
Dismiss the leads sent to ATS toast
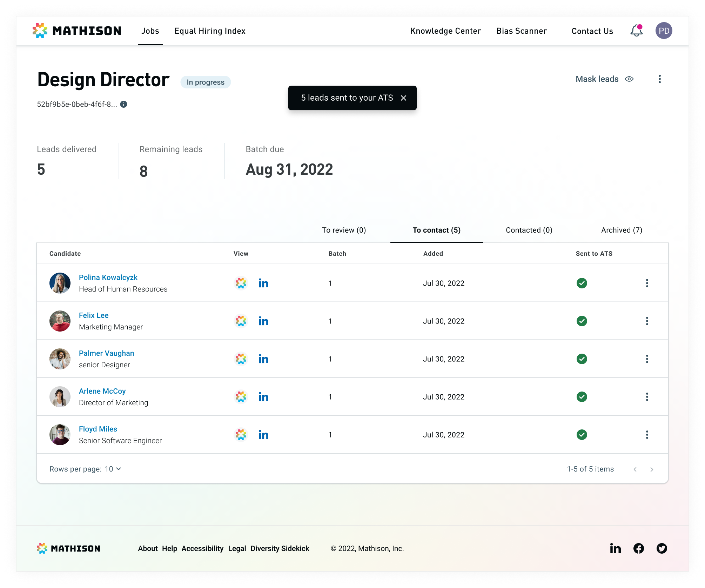pos(403,98)
